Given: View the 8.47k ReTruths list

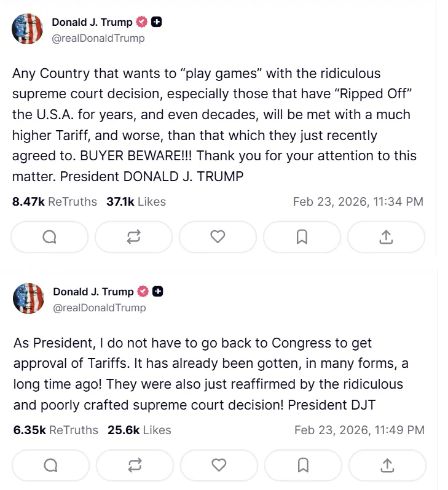Looking at the screenshot, I should coord(55,201).
